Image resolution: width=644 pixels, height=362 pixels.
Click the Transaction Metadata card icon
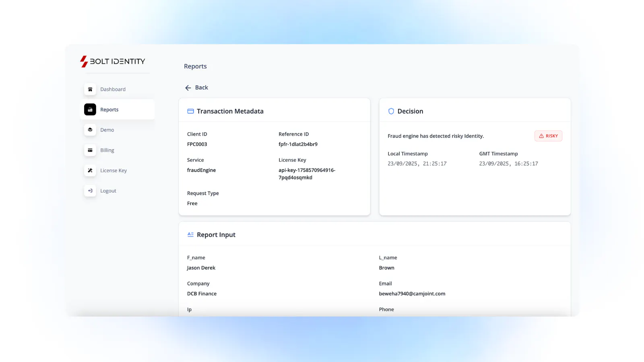[190, 111]
